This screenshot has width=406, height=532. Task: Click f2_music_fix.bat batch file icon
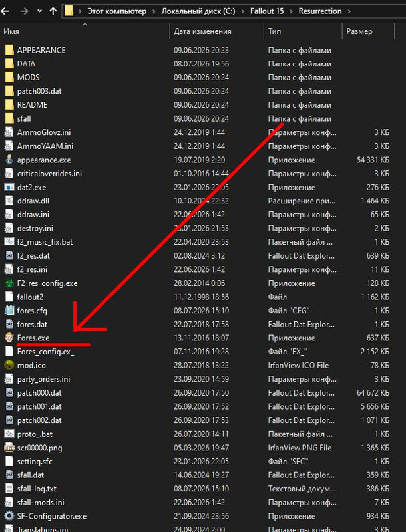point(9,242)
